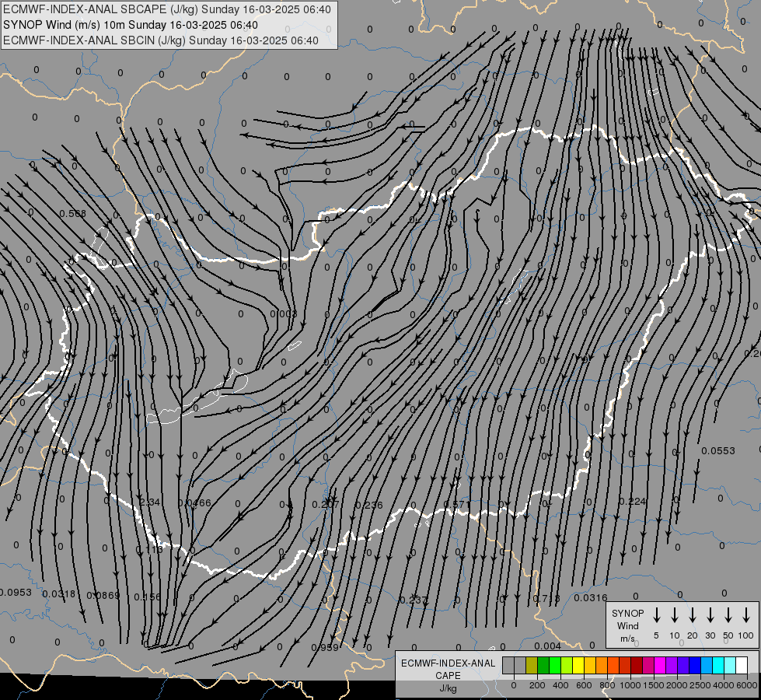
Task: Pick the pure yellow CAPE swatch
Action: 578,665
